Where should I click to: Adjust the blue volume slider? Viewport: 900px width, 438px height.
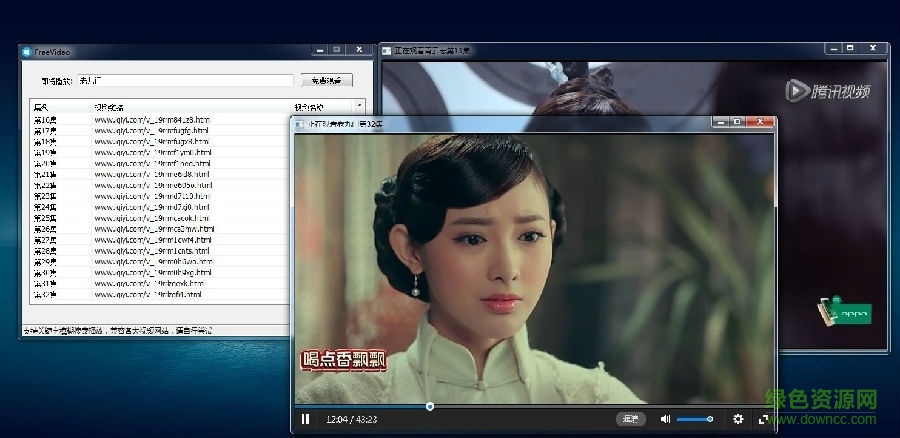[695, 419]
